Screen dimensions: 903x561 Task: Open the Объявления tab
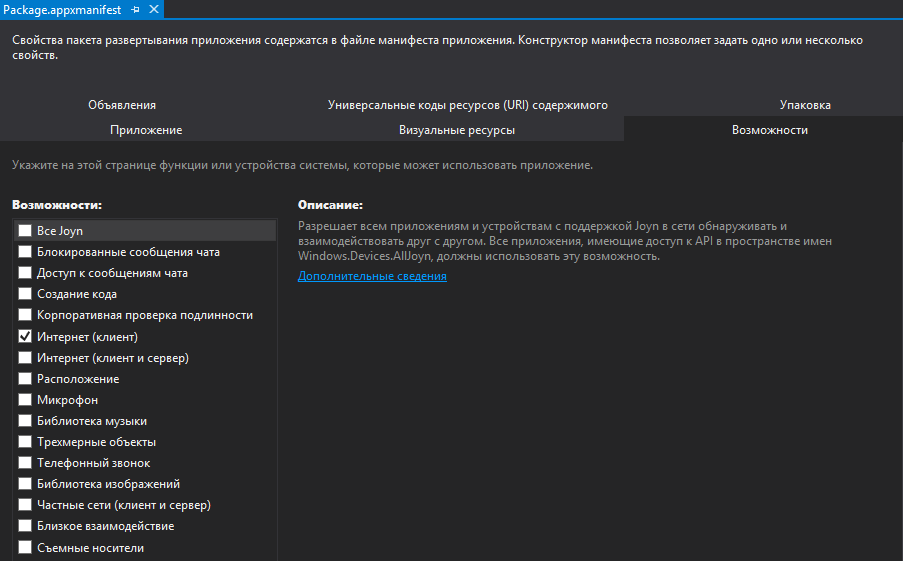[122, 105]
